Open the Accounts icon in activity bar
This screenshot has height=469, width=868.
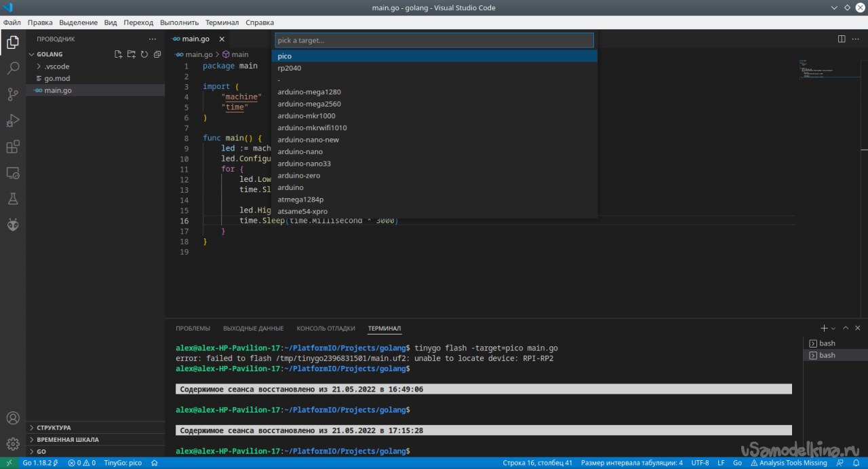pyautogui.click(x=13, y=418)
